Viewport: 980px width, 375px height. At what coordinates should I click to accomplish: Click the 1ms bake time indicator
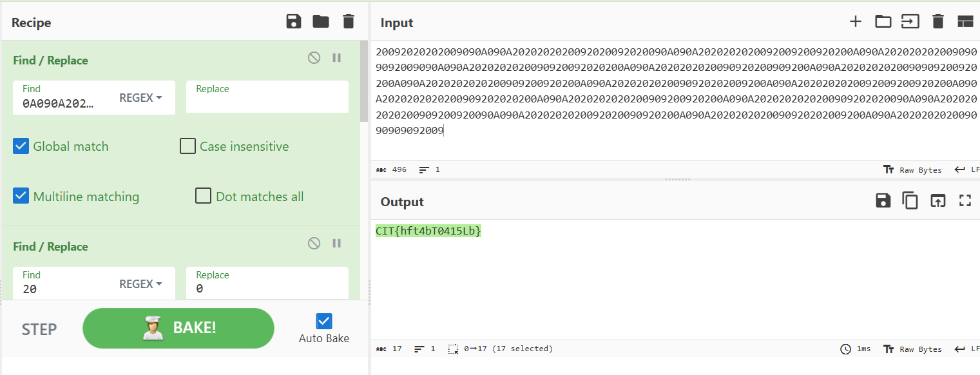coord(856,349)
